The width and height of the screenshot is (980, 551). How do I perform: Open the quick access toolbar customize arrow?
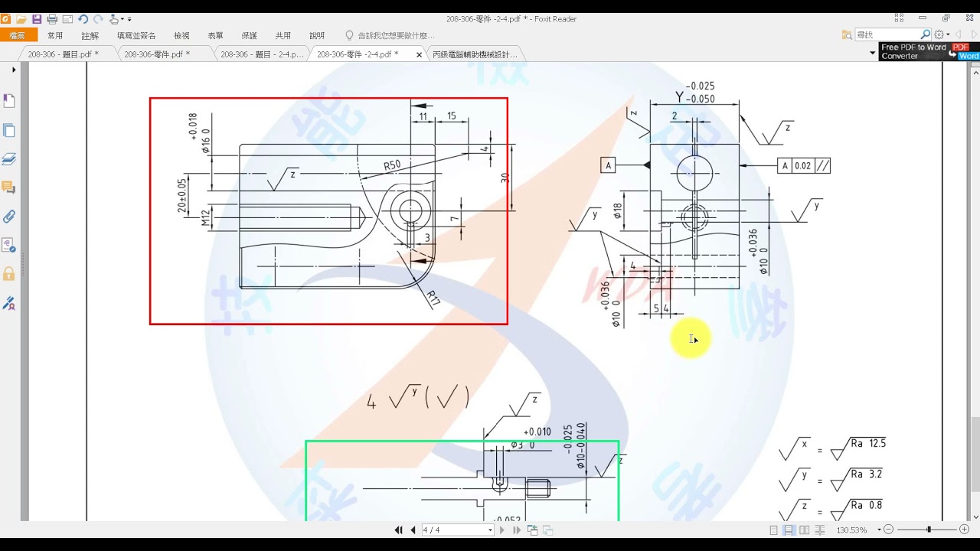129,19
